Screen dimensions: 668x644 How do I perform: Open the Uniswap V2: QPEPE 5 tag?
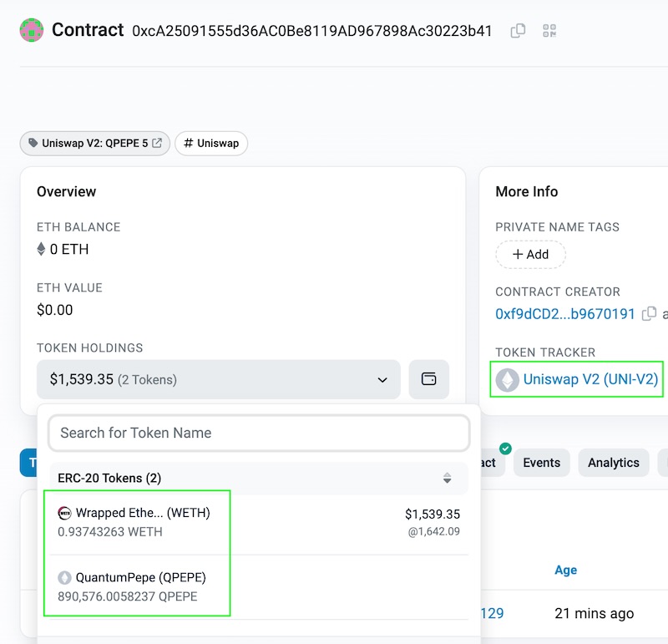click(x=95, y=143)
